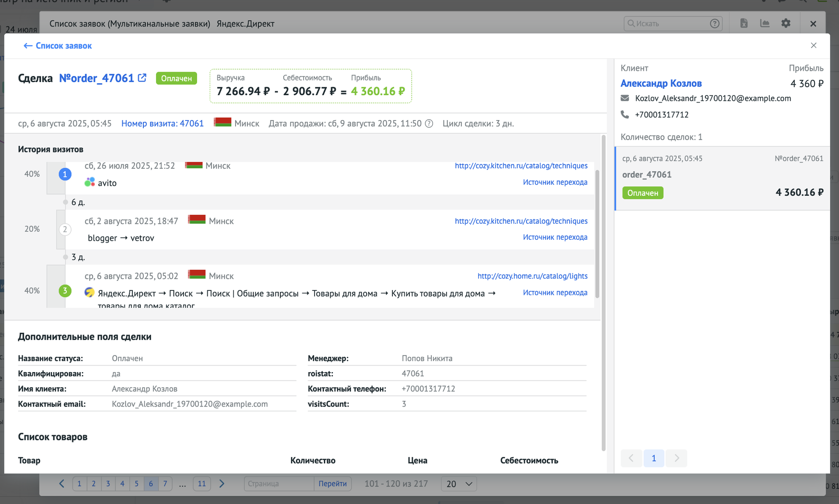Open client Александр Козлов profile
Viewport: 839px width, 504px height.
pyautogui.click(x=661, y=83)
